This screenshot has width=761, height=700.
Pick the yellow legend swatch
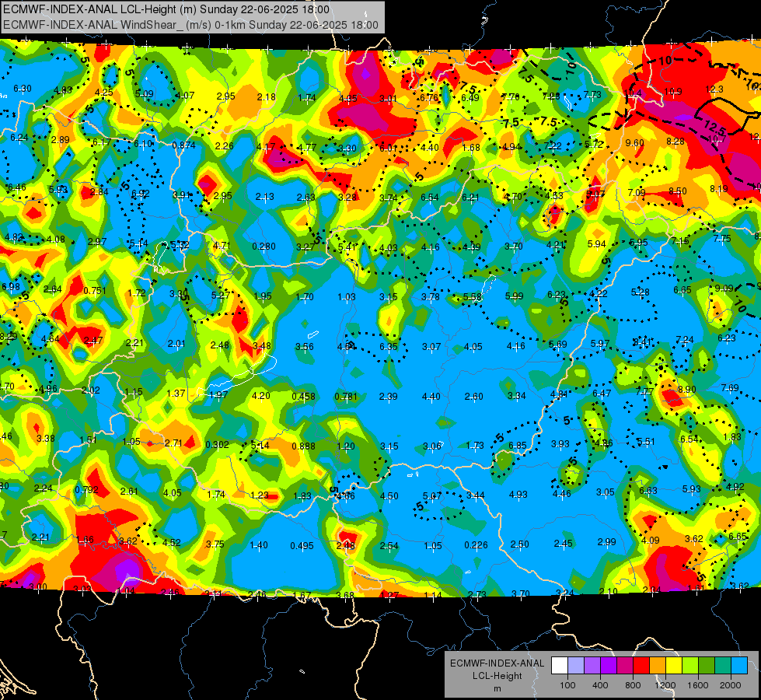coord(674,666)
